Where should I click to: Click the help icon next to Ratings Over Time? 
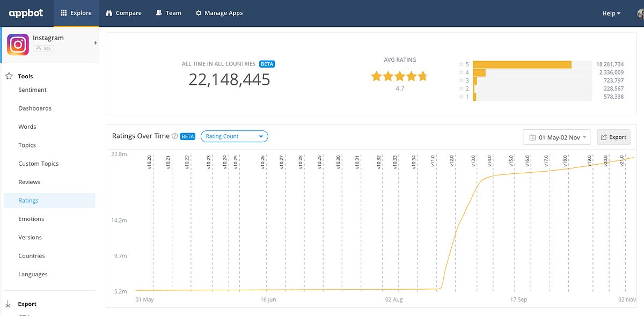174,136
